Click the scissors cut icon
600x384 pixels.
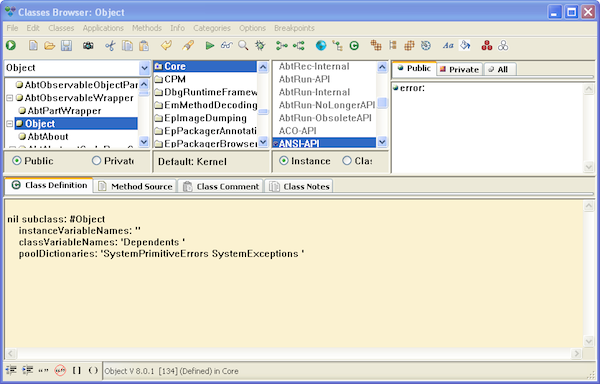click(x=110, y=46)
